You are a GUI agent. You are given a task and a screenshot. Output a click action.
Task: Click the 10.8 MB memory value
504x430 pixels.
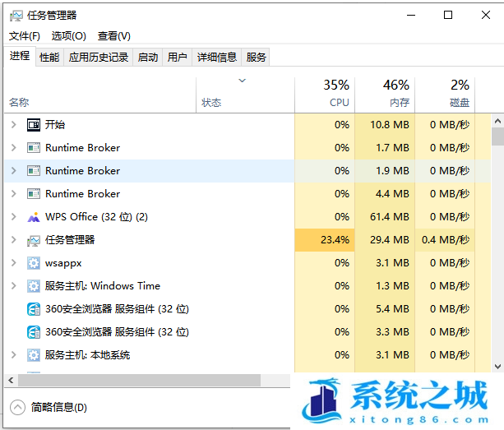click(x=389, y=125)
